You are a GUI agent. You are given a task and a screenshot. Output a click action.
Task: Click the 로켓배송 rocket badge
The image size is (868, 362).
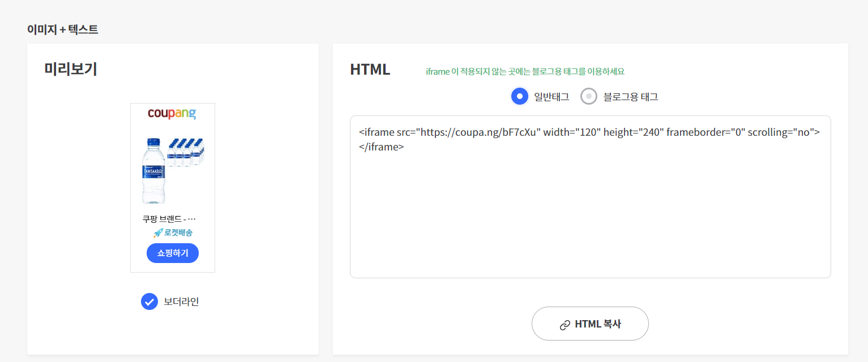[173, 232]
